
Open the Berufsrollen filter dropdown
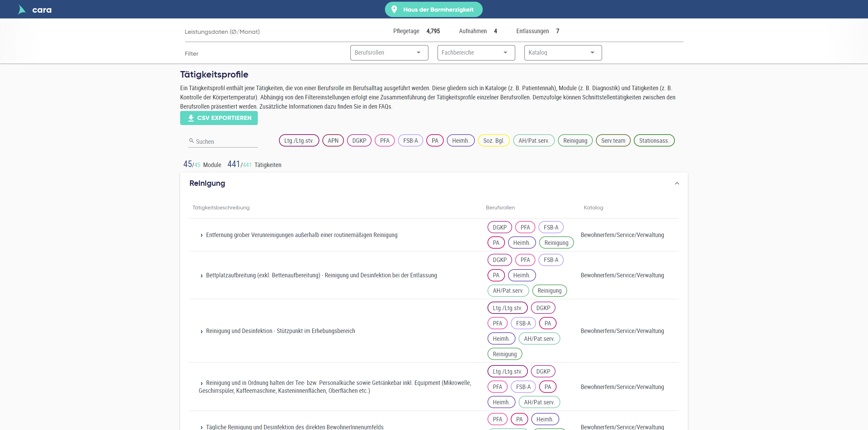click(x=389, y=53)
